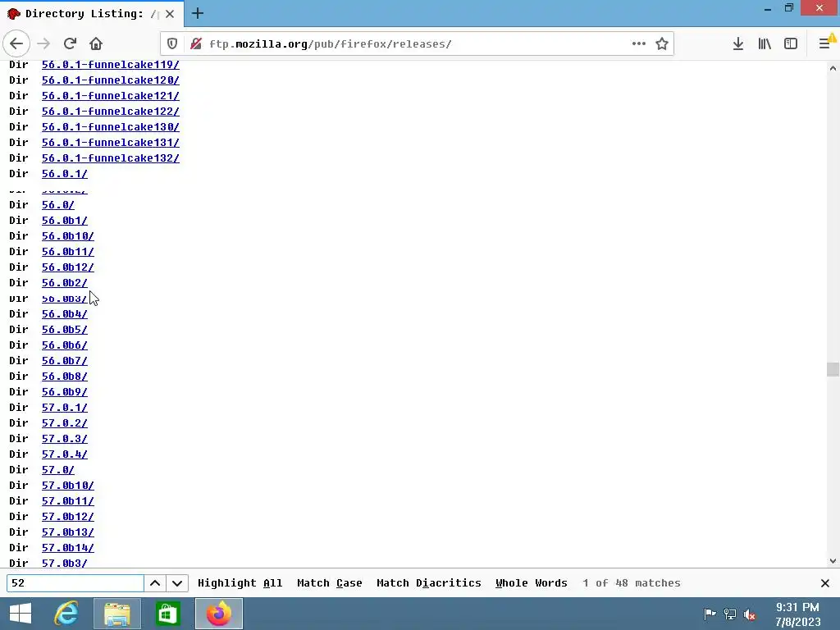Open a new tab
The height and width of the screenshot is (630, 840).
tap(197, 13)
